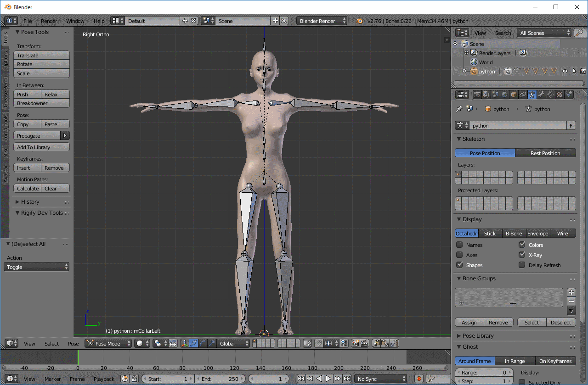
Task: Click the End frame field in timeline
Action: (x=220, y=379)
